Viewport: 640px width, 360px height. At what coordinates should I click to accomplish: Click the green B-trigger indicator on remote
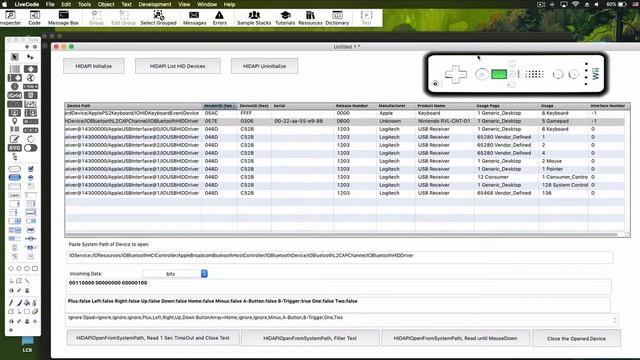(499, 74)
